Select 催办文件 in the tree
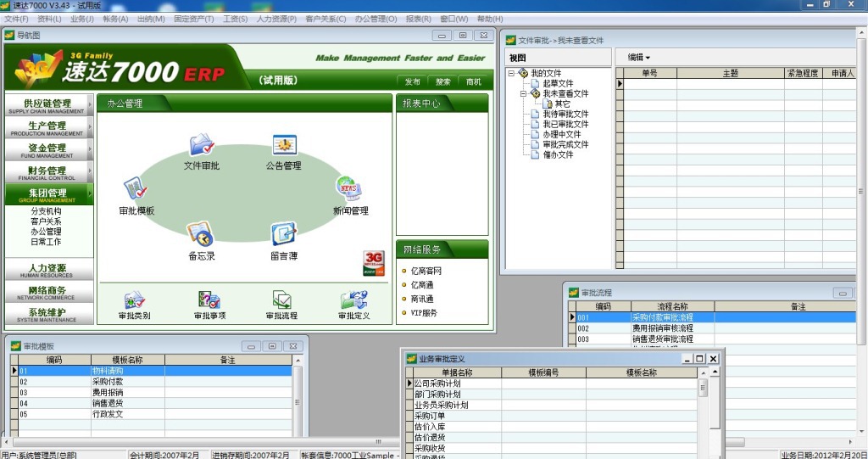This screenshot has height=459, width=868. [558, 154]
